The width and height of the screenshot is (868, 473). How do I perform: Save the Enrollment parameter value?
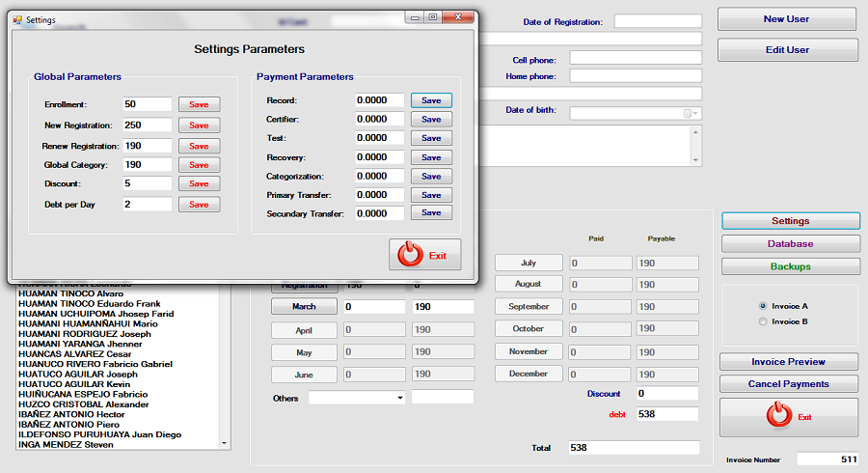[199, 104]
